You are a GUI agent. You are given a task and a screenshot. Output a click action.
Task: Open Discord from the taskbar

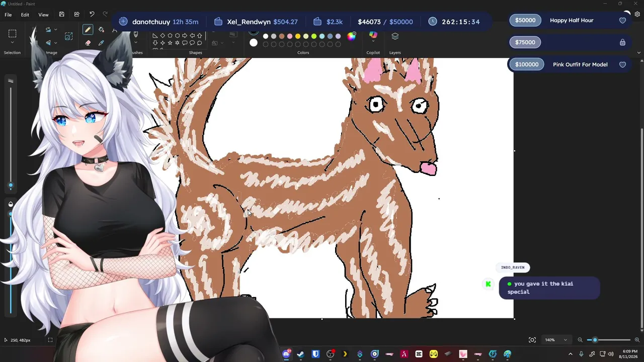pyautogui.click(x=286, y=354)
